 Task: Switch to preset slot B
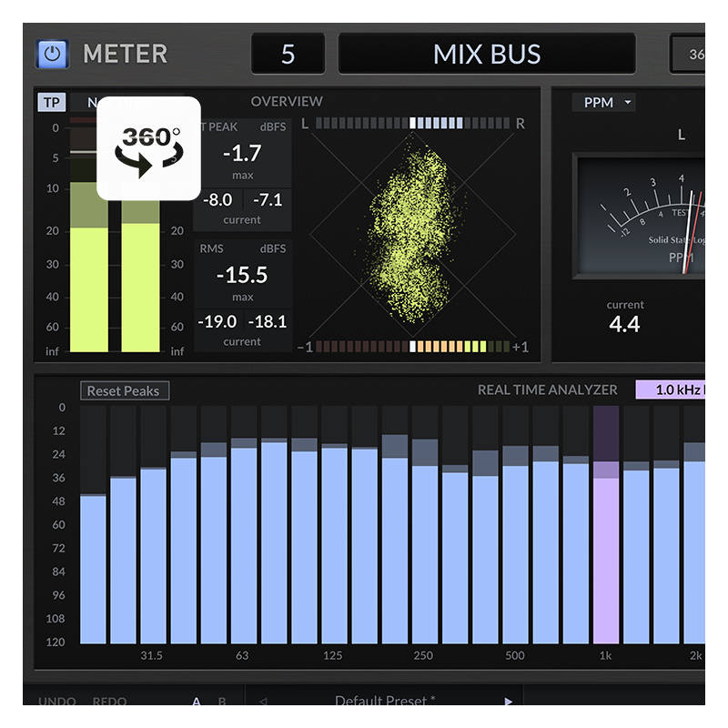[x=221, y=701]
